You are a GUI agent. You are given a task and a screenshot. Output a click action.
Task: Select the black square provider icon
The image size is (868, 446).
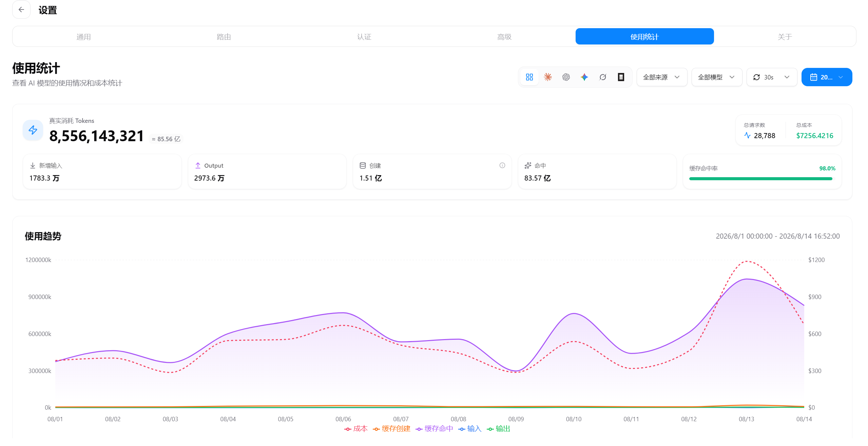point(621,77)
